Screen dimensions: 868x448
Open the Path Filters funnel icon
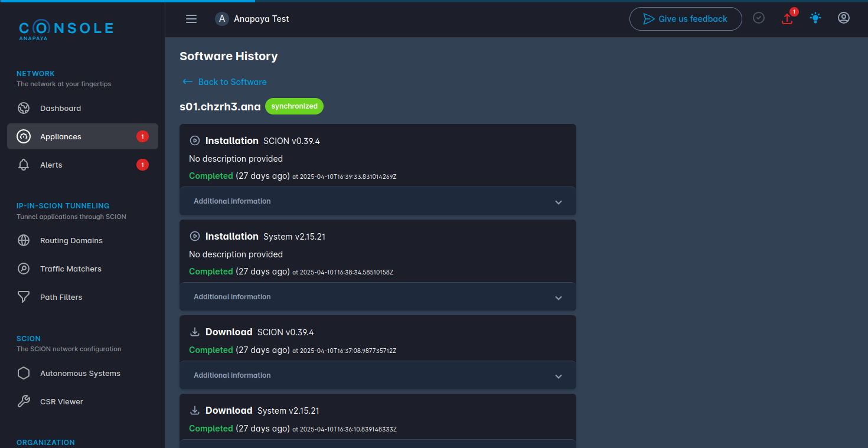(24, 297)
